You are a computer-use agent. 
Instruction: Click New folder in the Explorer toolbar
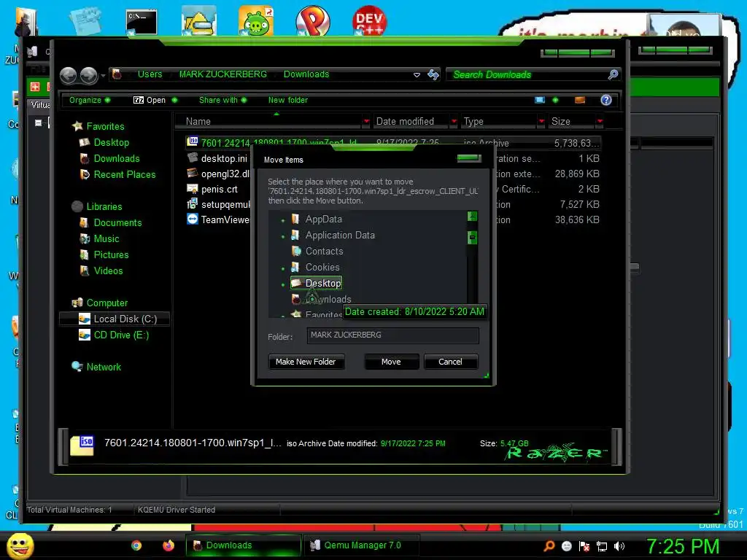pyautogui.click(x=287, y=100)
